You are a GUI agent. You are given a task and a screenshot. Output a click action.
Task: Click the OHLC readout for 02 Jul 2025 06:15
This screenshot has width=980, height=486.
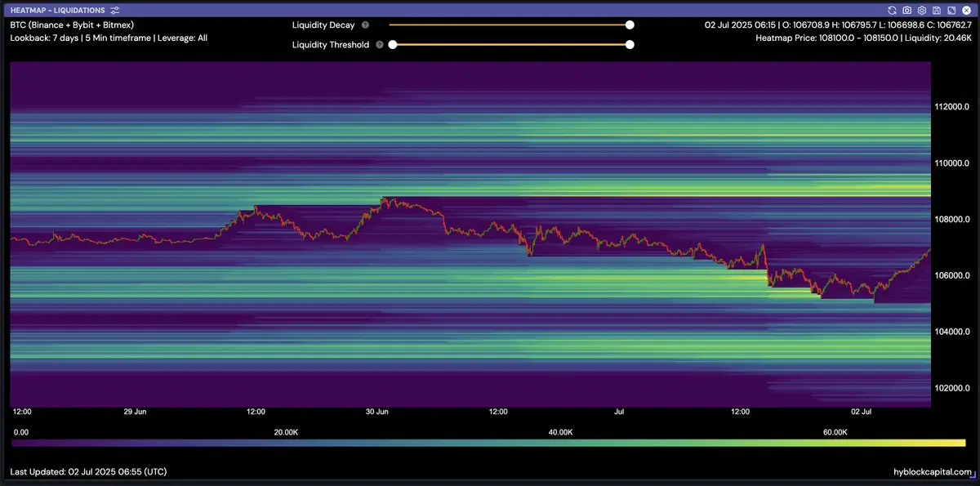point(837,25)
